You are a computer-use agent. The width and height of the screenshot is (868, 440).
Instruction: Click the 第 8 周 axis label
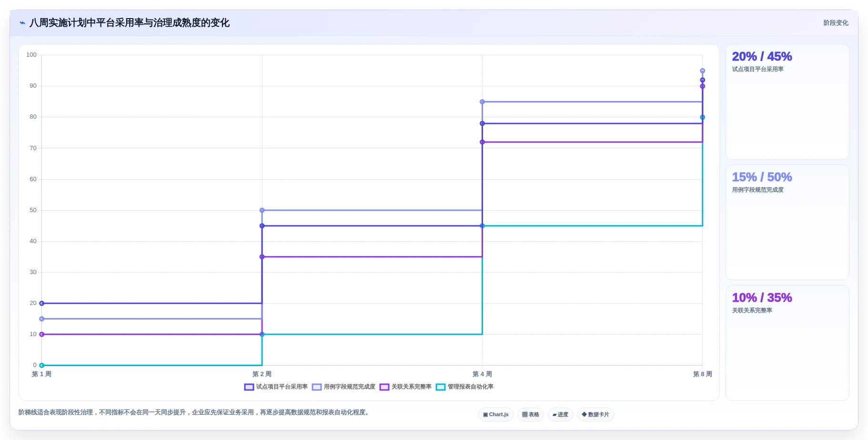pyautogui.click(x=703, y=374)
